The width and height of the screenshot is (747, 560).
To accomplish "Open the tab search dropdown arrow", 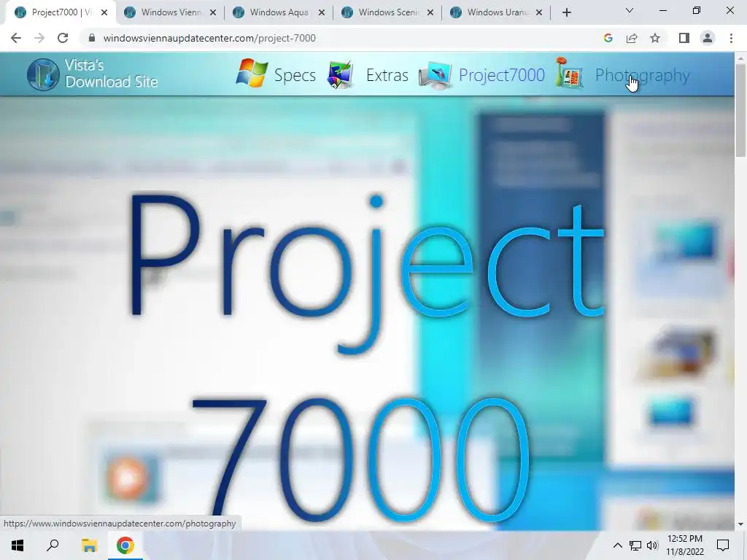I will click(x=630, y=10).
